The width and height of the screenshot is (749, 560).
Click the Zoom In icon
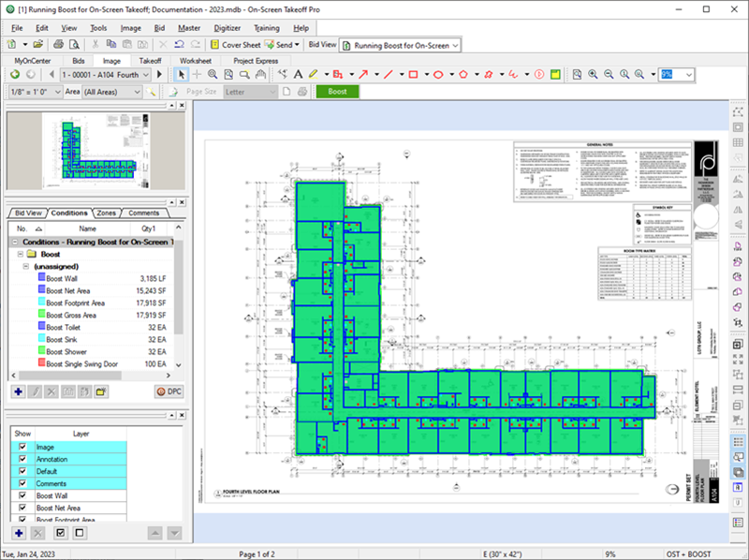click(593, 75)
